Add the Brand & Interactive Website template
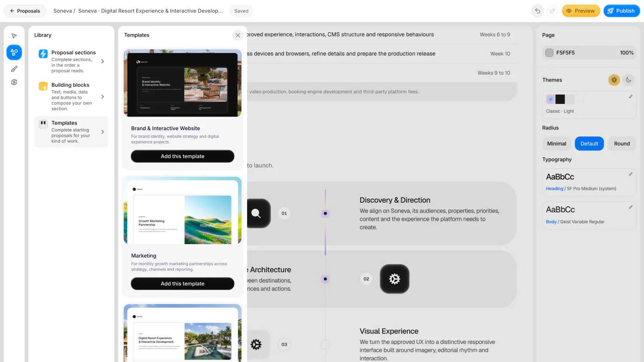The image size is (644, 362). tap(183, 156)
